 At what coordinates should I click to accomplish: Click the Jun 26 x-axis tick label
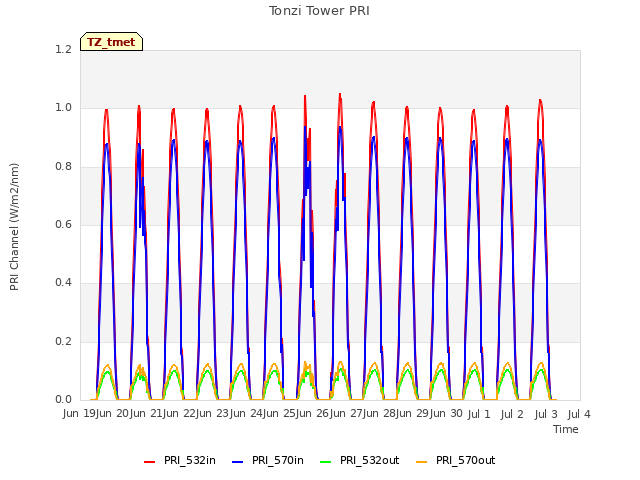click(x=313, y=414)
